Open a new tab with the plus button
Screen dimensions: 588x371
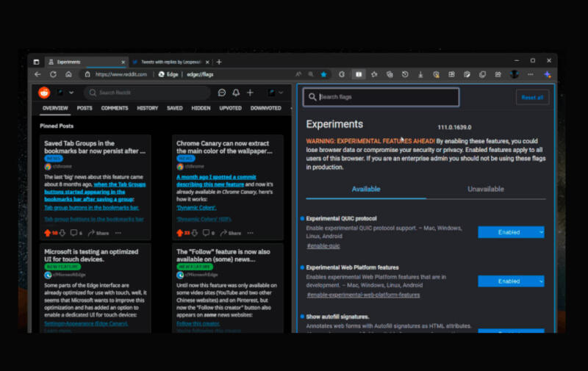[219, 62]
